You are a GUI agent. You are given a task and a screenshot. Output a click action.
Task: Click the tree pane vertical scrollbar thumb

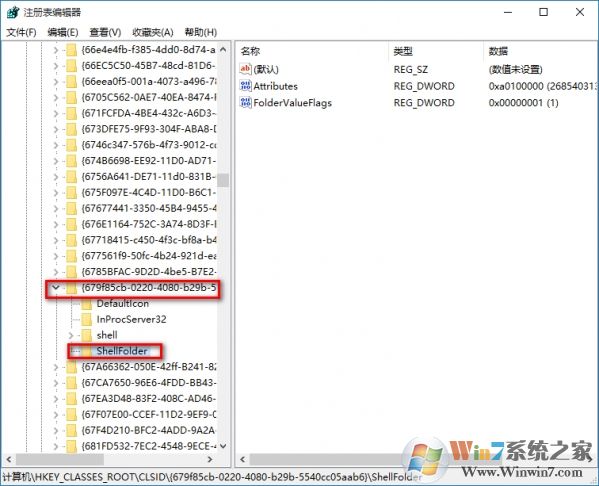click(223, 180)
